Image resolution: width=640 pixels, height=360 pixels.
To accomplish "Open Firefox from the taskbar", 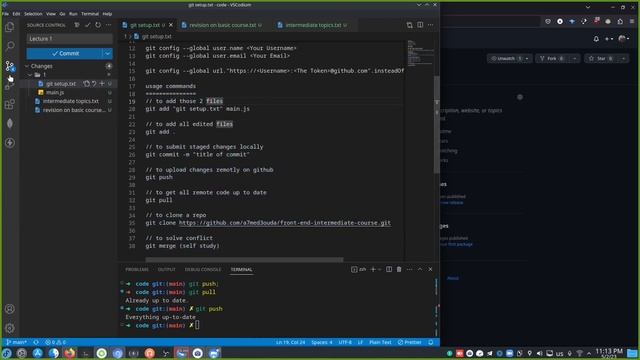I will (x=70, y=353).
